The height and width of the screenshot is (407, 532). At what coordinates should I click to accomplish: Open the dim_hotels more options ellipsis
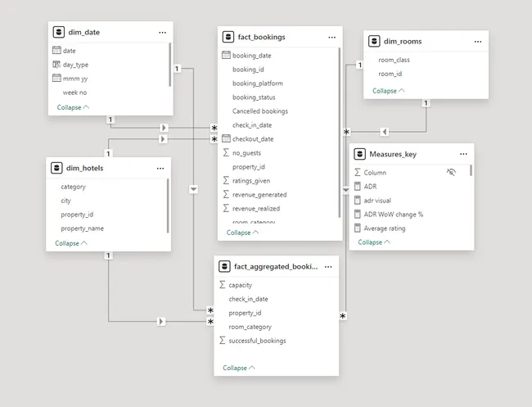pos(160,169)
